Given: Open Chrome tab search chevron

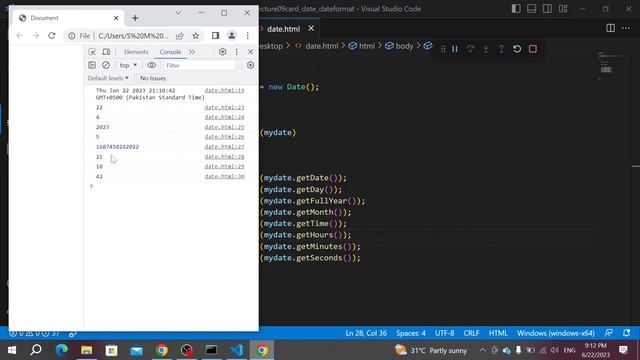Looking at the screenshot, I should pyautogui.click(x=178, y=13).
